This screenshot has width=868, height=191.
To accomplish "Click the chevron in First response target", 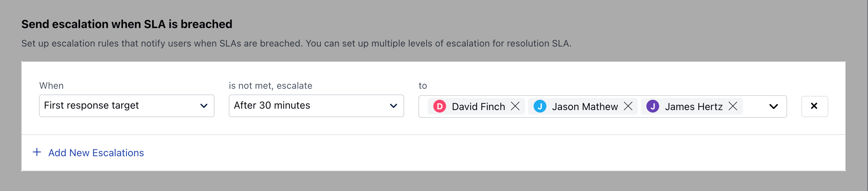I will (x=204, y=106).
